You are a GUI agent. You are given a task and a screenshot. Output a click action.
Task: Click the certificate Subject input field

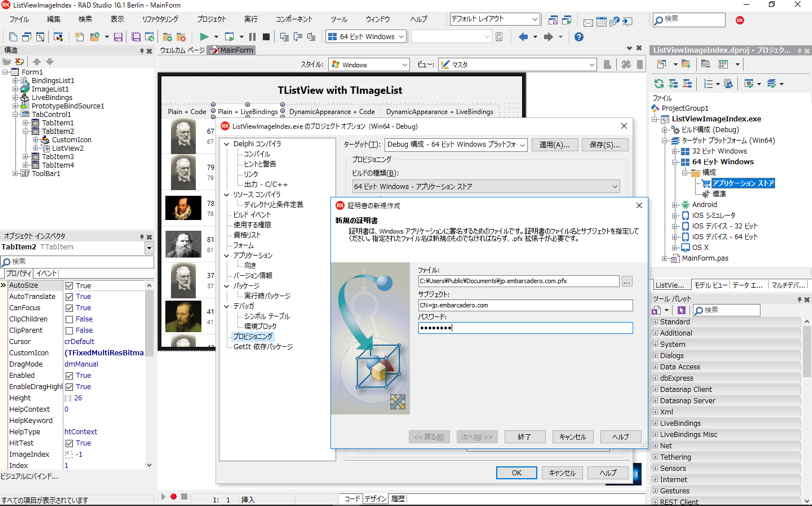click(x=525, y=306)
